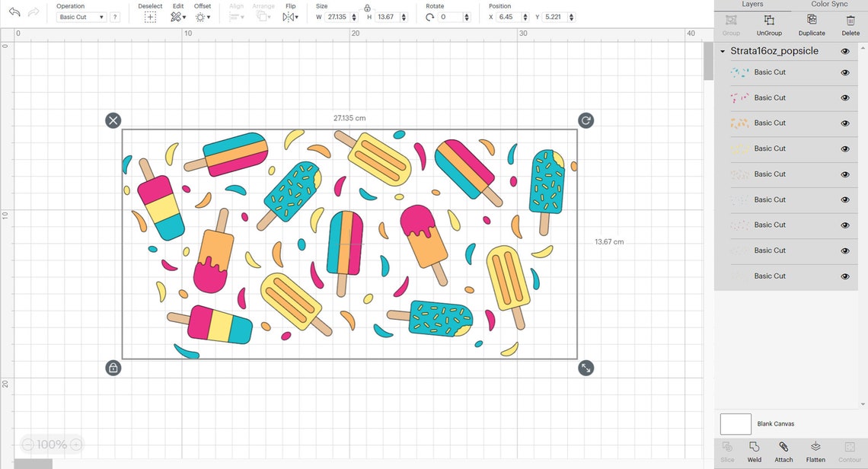Select the Layers tab

[752, 4]
